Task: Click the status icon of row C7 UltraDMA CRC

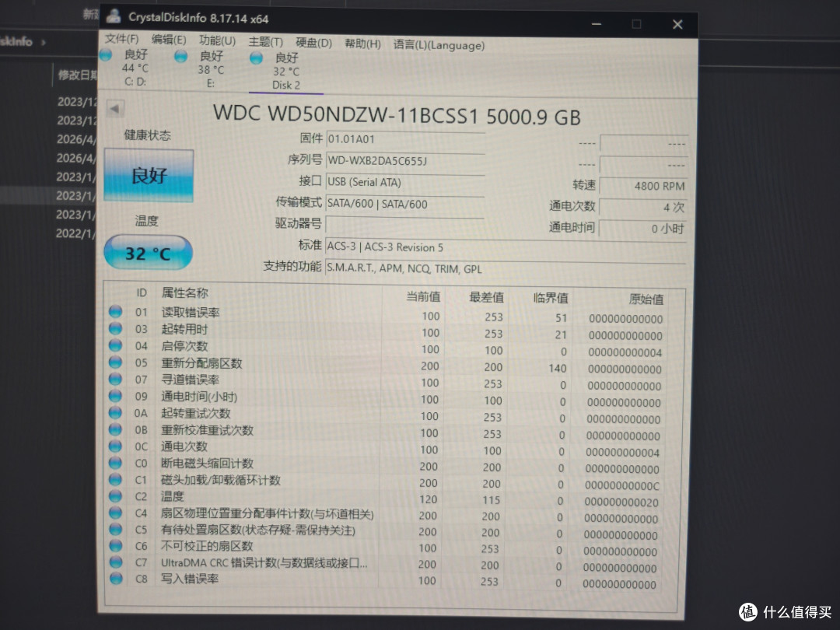Action: point(116,562)
